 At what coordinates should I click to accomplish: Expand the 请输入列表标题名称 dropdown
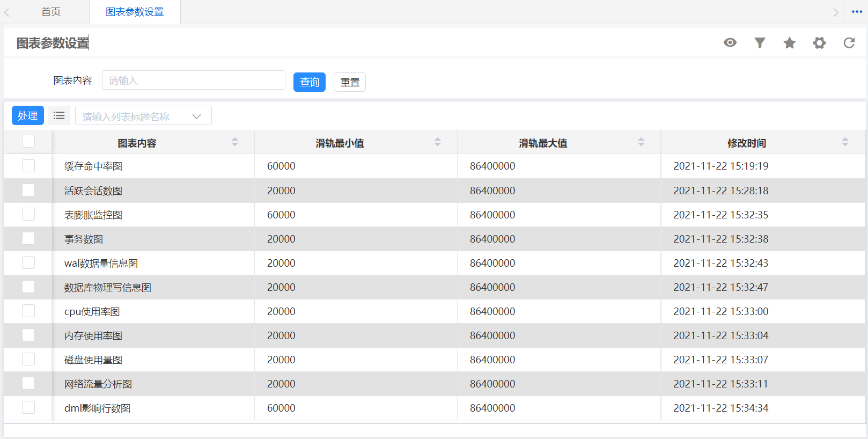143,116
